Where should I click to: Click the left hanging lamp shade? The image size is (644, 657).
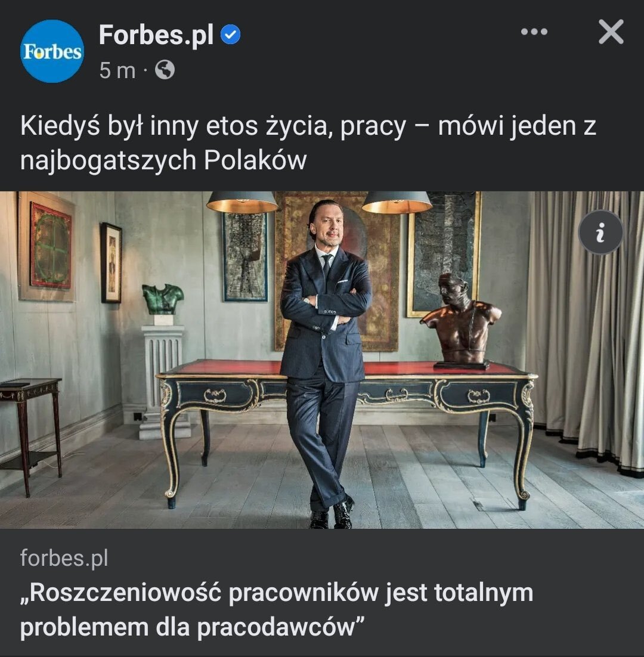pyautogui.click(x=242, y=202)
